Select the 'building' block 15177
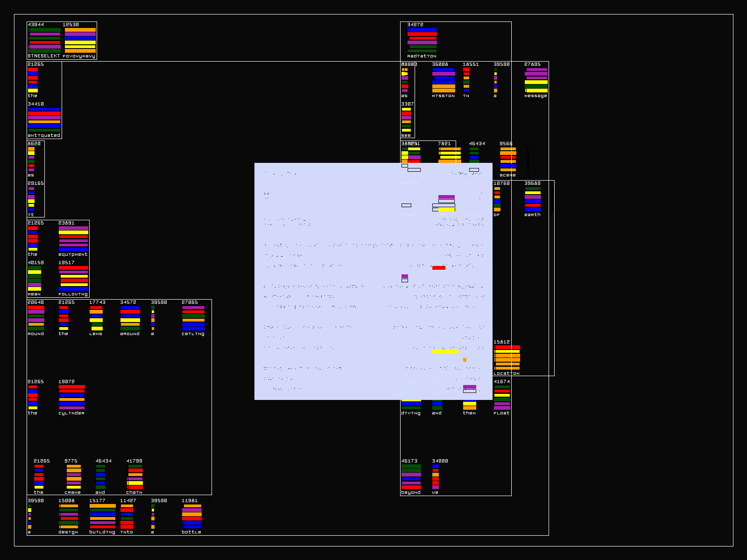 tap(103, 516)
